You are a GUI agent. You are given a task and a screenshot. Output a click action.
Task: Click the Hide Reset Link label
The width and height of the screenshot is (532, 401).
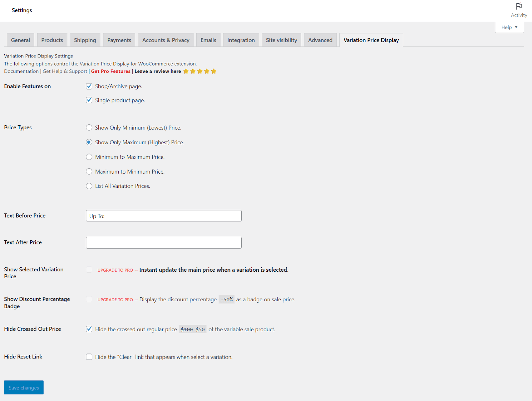point(23,357)
